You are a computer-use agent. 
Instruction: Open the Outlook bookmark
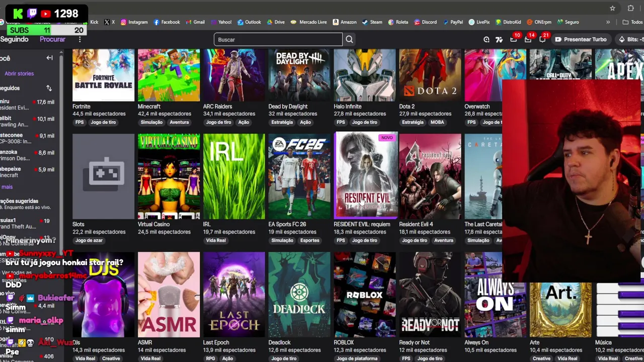pos(249,22)
